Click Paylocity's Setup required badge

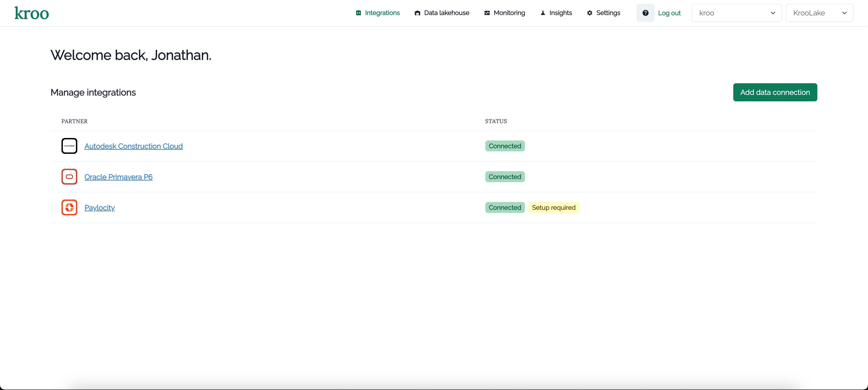coord(553,208)
